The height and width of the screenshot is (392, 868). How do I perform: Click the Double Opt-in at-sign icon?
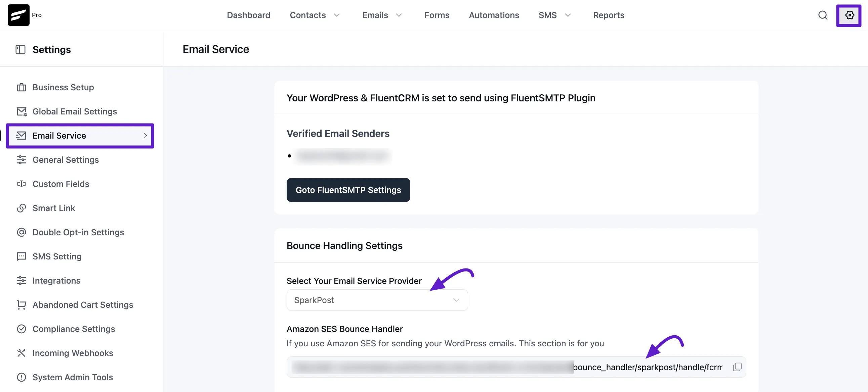point(22,233)
